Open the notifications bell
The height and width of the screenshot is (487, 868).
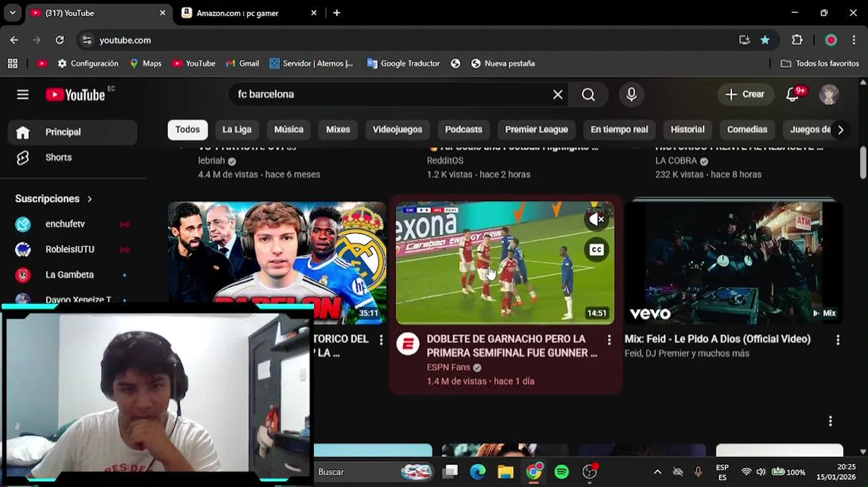[x=793, y=95]
